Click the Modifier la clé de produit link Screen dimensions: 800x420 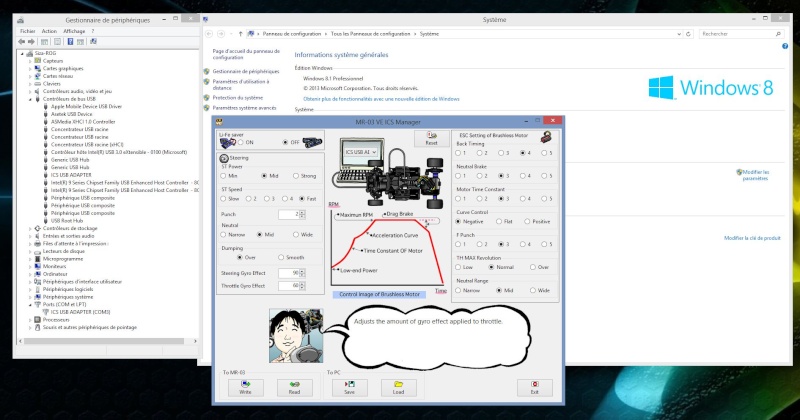point(752,238)
